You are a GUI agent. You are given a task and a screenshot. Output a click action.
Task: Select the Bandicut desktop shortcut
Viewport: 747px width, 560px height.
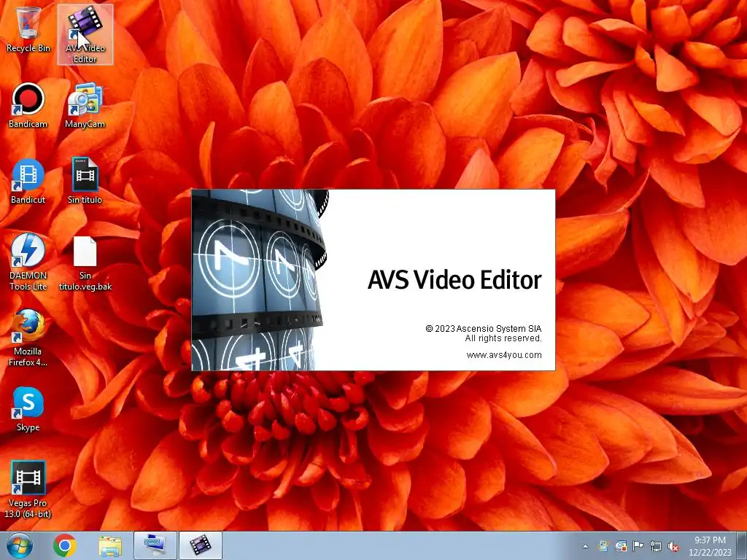coord(28,182)
